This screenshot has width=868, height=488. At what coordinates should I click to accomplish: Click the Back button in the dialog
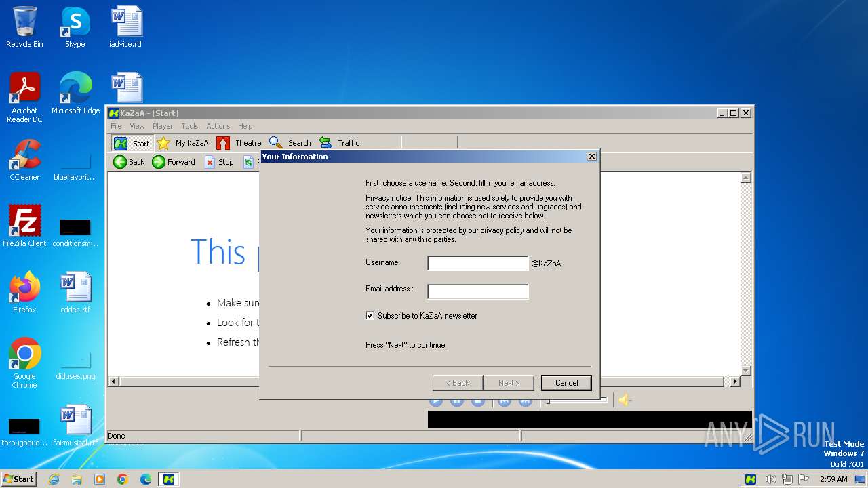(x=458, y=383)
